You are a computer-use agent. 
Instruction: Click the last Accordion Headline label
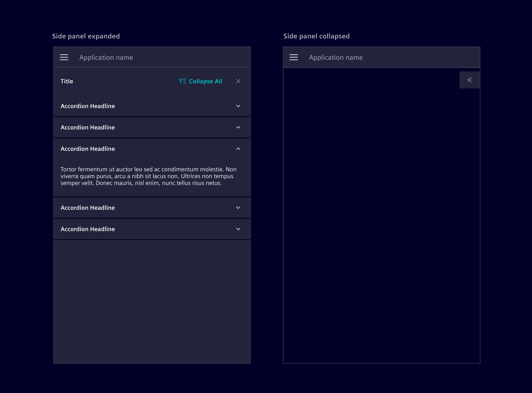point(88,229)
